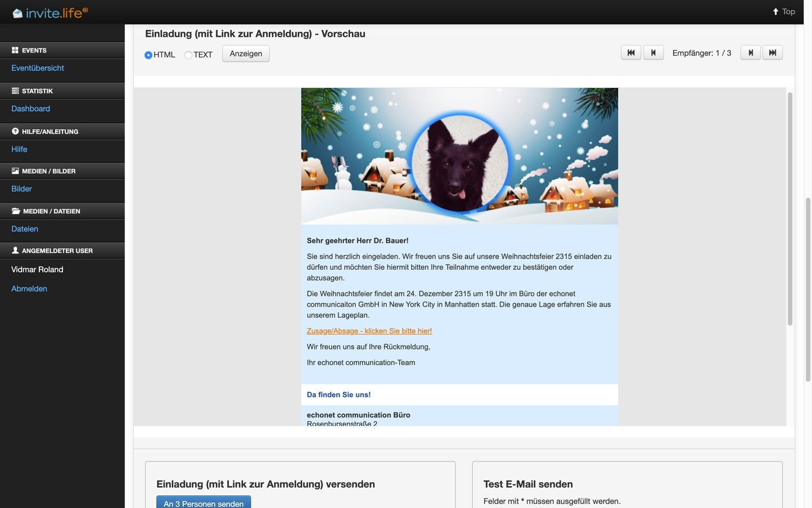Click 'Ihr echonet communication-Team' signature
This screenshot has width=812, height=508.
[x=361, y=362]
